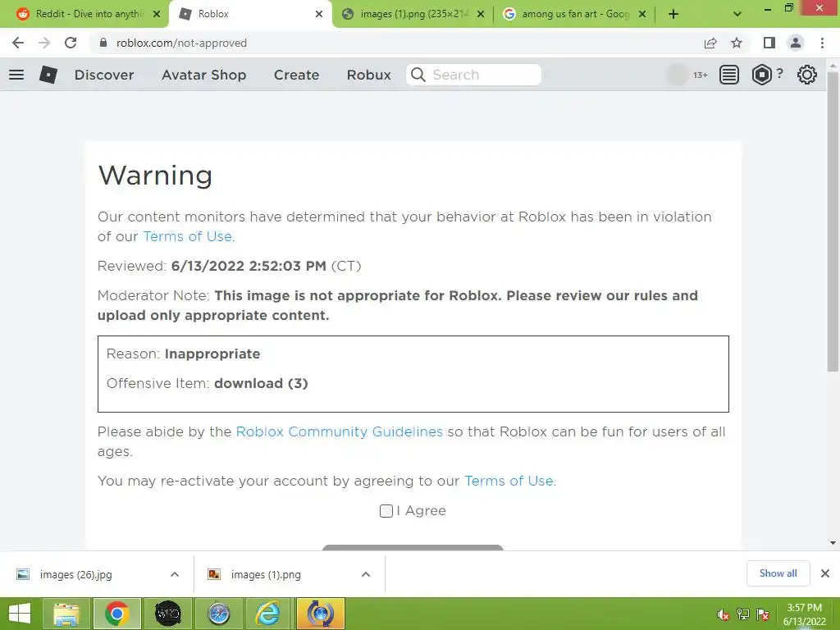Launch Internet Explorer from the taskbar
The image size is (840, 630).
coord(269,614)
